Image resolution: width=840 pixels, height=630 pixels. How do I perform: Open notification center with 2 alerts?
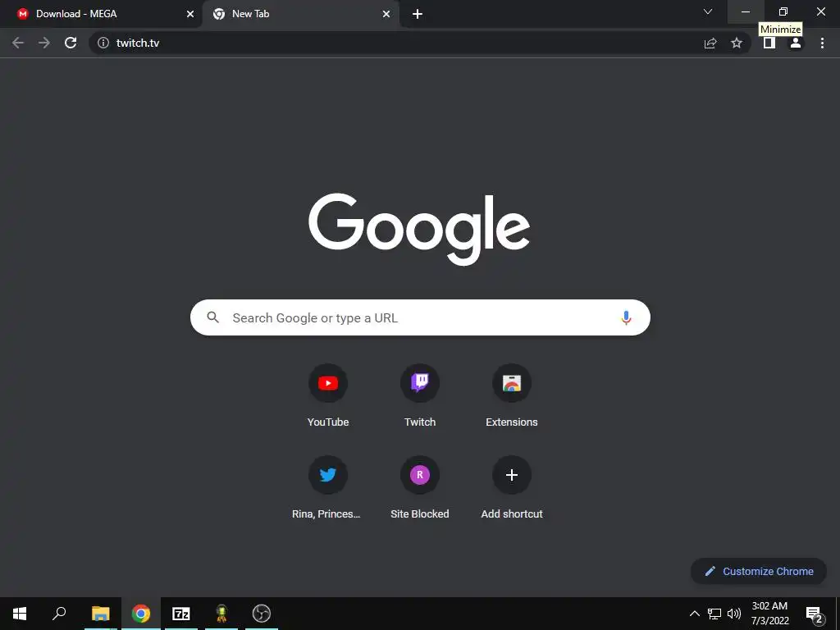click(815, 614)
